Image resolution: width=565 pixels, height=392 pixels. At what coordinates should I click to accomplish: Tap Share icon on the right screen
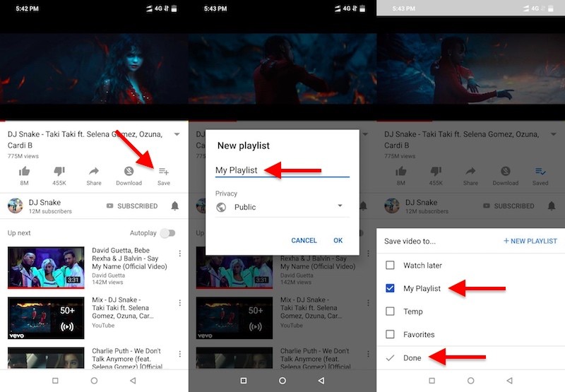470,171
